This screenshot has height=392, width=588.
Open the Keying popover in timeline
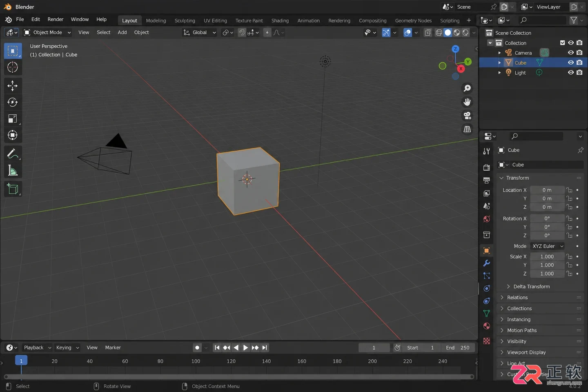click(x=67, y=347)
